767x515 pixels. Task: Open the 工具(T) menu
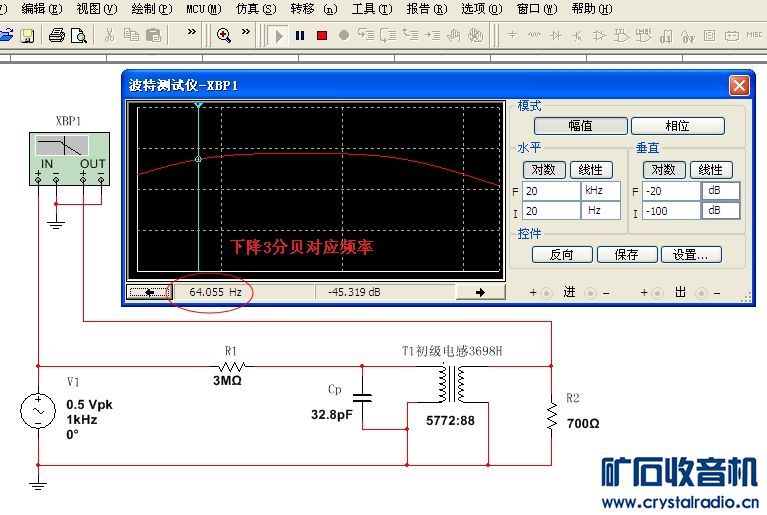[371, 9]
